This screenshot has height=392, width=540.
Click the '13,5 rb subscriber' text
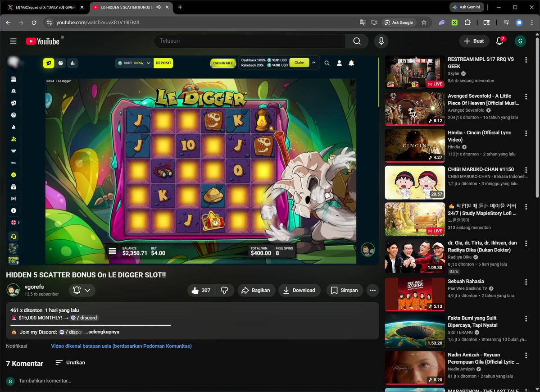coord(42,294)
